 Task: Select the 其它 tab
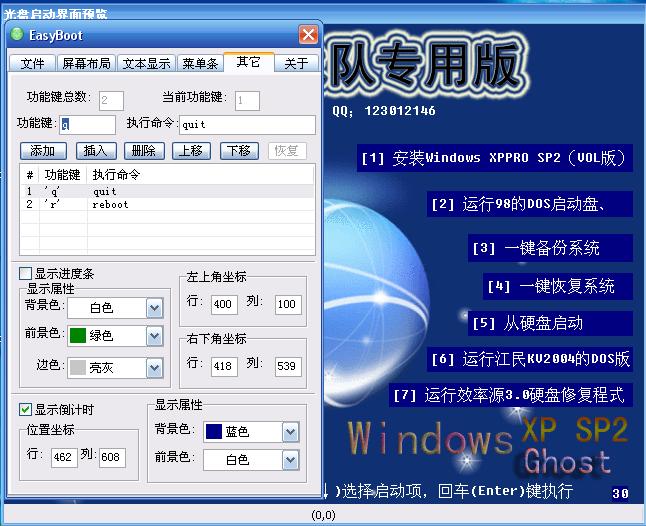tap(248, 62)
